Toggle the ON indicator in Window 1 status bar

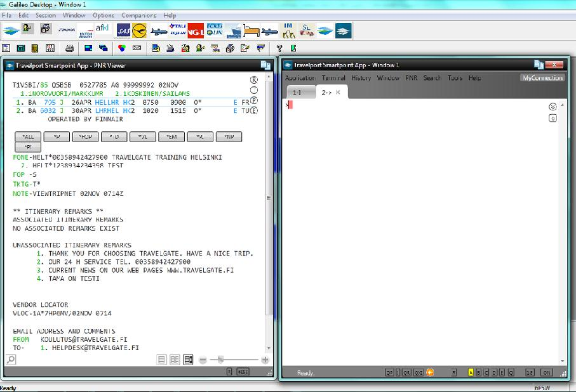pos(547,372)
